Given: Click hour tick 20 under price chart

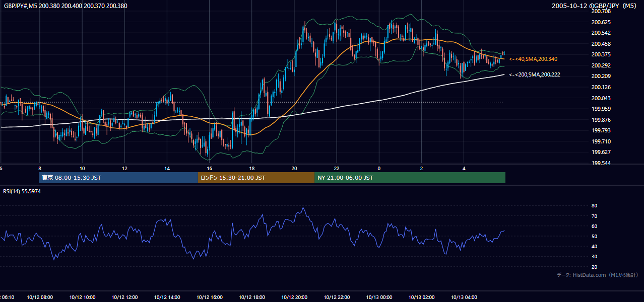Looking at the screenshot, I should (x=294, y=169).
